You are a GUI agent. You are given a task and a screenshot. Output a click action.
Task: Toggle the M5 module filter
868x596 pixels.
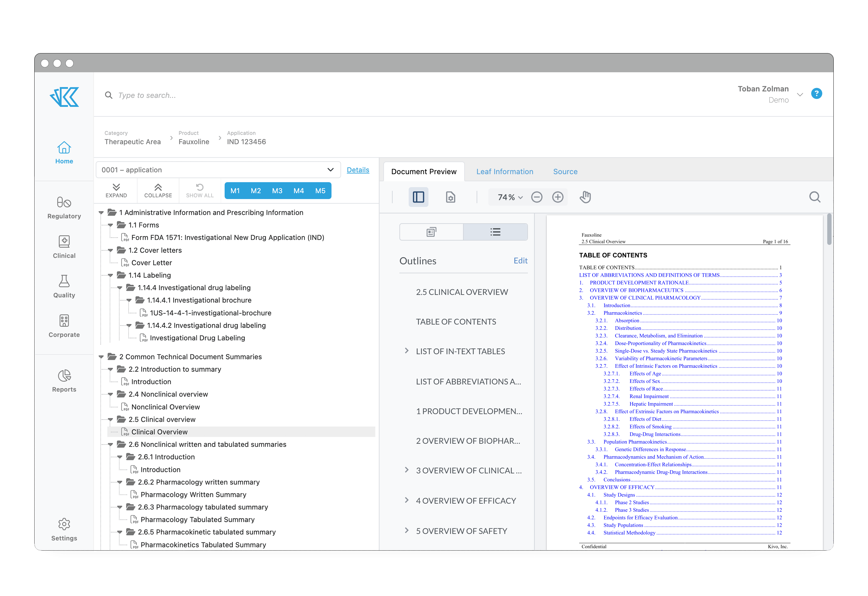click(x=320, y=191)
